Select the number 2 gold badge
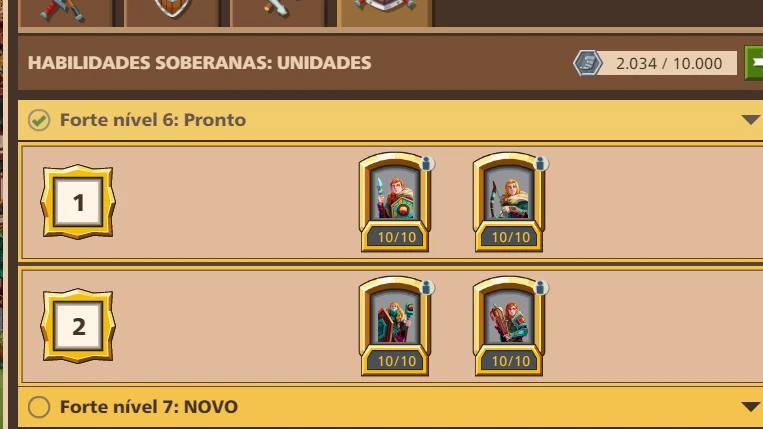The image size is (763, 429). pos(78,326)
